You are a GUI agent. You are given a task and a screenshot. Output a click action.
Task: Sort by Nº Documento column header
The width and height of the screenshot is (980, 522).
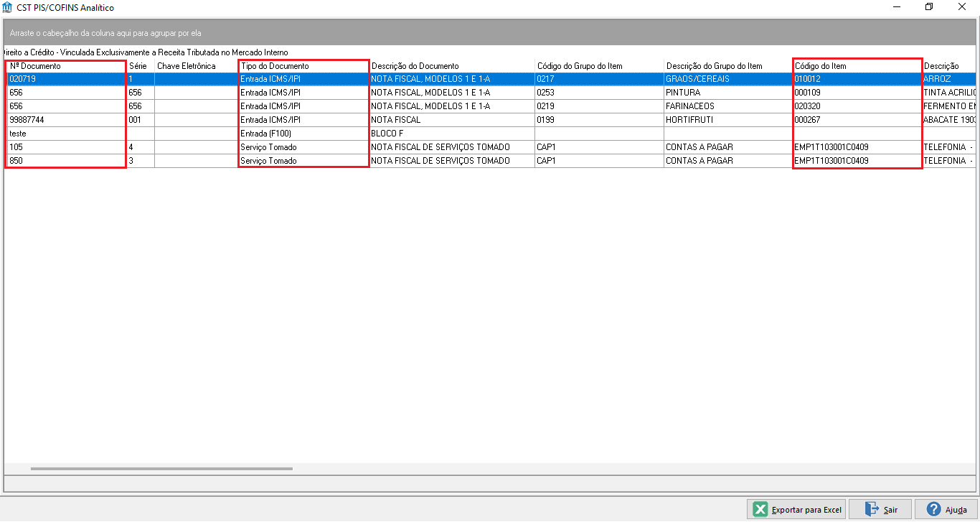coord(66,65)
